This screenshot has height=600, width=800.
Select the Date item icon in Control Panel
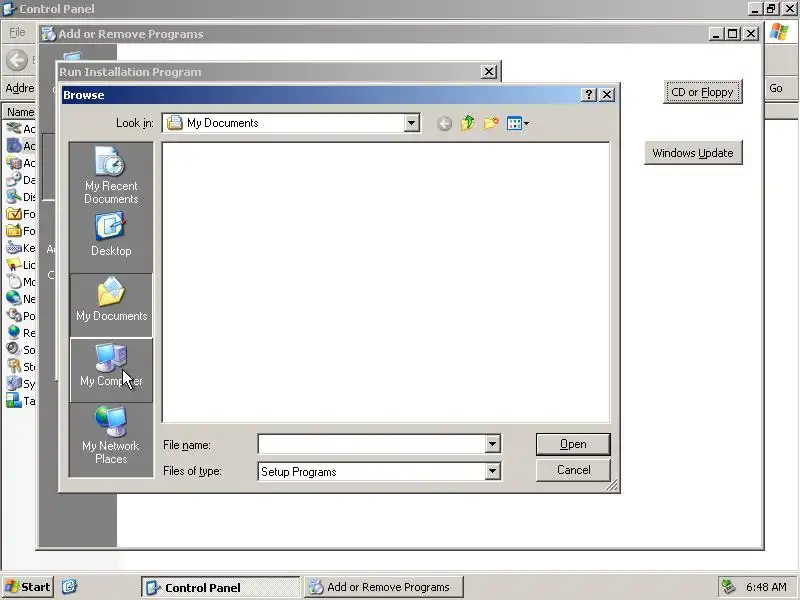coord(14,180)
